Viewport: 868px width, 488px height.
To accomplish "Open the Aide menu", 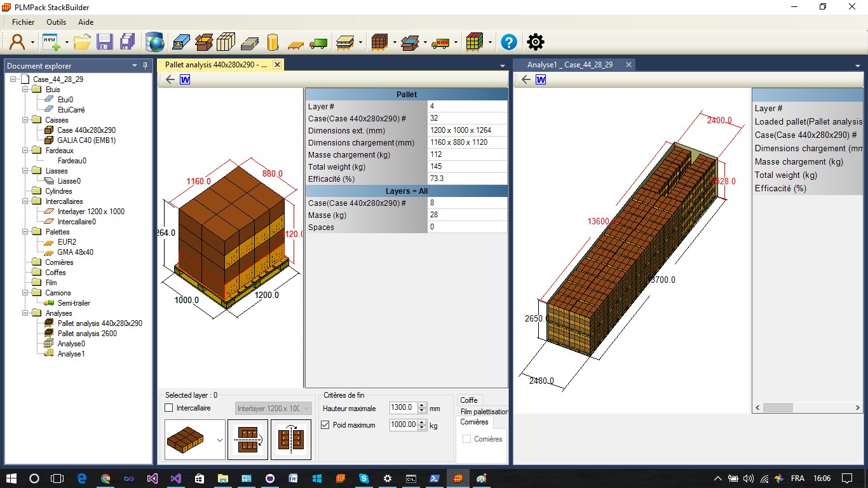I will click(86, 22).
